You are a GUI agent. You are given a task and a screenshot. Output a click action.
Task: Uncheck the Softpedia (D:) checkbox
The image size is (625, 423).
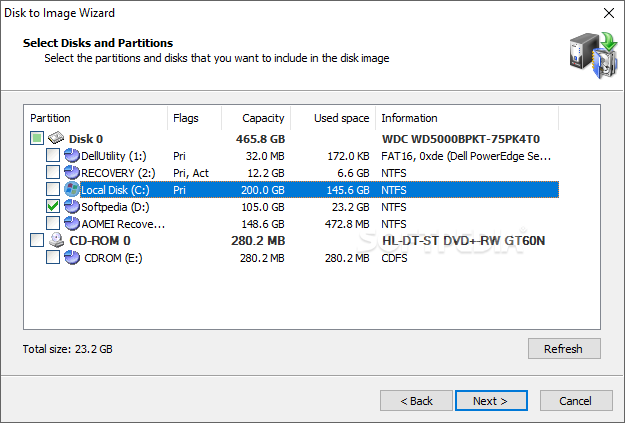click(53, 207)
